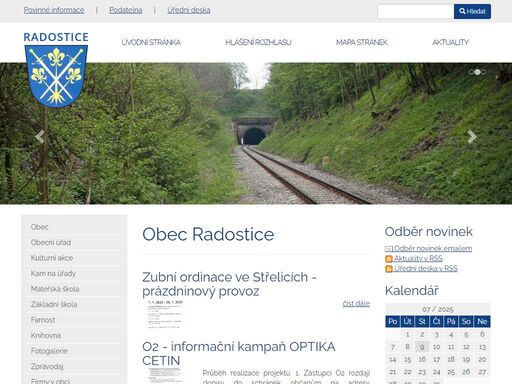Viewport: 512px width, 384px height.
Task: Select the first carousel indicator dot
Action: tap(471, 72)
